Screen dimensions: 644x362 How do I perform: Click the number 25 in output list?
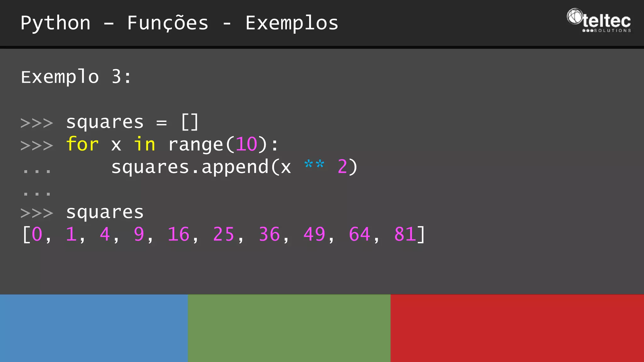(x=224, y=234)
